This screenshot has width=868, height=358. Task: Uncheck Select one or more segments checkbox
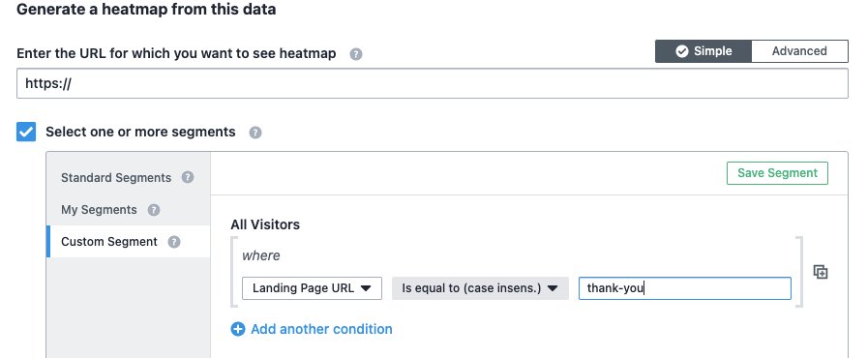pos(26,133)
